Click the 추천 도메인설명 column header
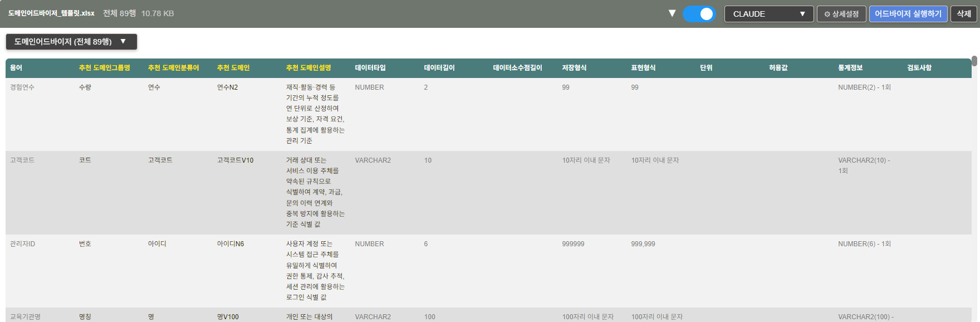Screen dimensions: 980x322 (x=308, y=68)
